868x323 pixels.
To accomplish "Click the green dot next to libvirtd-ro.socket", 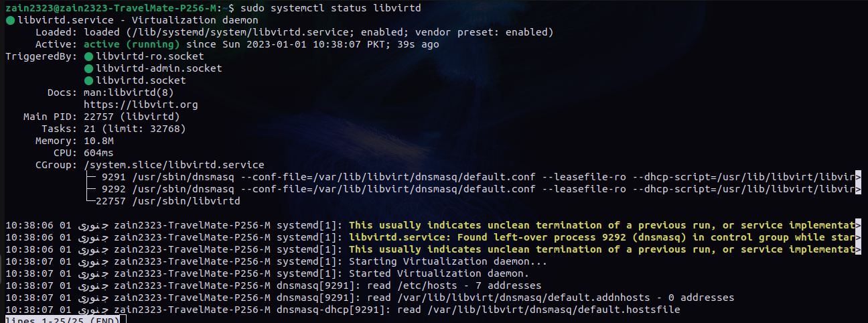I will point(88,56).
